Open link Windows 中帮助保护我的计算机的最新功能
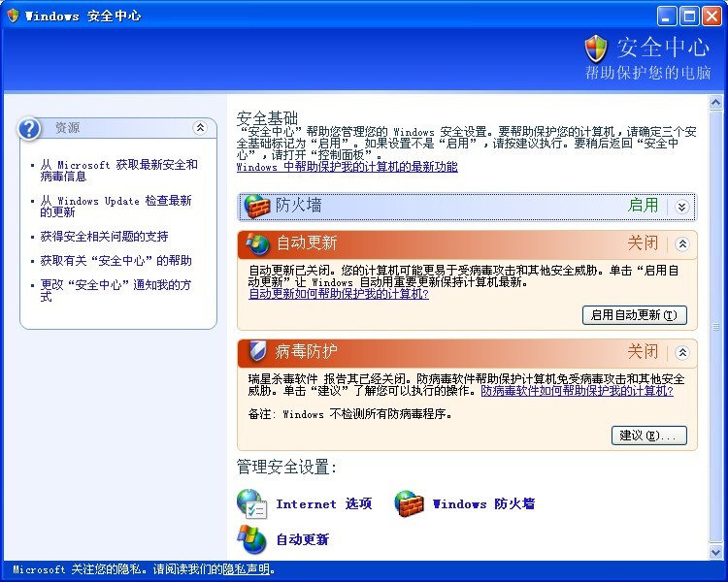The width and height of the screenshot is (728, 582). click(x=347, y=167)
